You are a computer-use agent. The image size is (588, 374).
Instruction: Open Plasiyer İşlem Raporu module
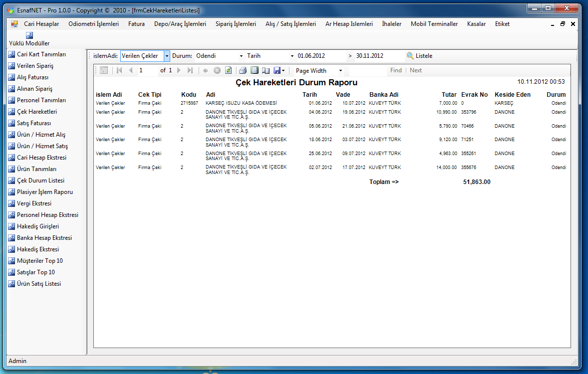coord(45,192)
